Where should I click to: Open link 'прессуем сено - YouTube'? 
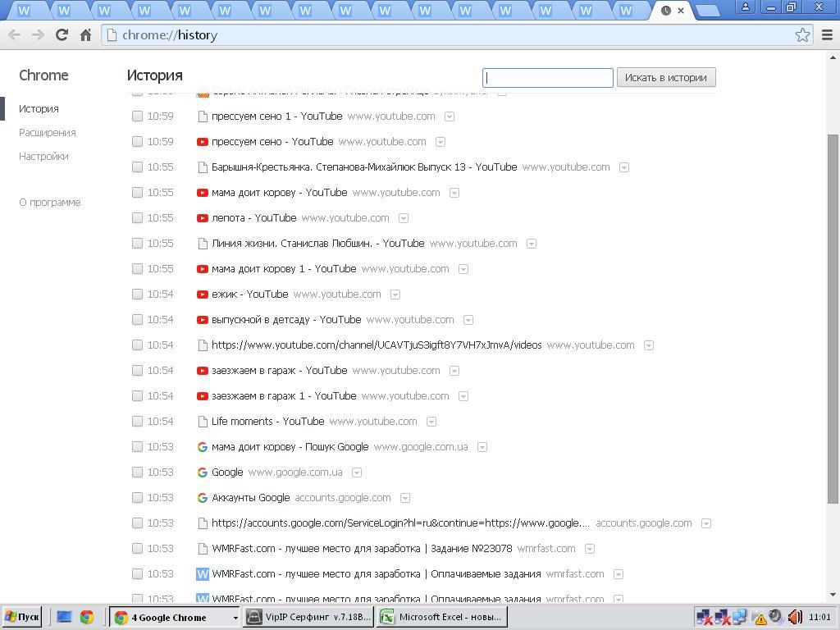click(272, 142)
